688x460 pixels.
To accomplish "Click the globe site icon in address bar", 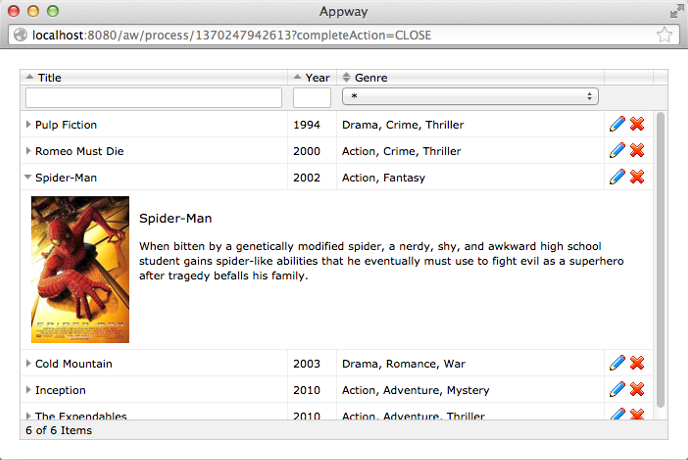I will pyautogui.click(x=20, y=35).
